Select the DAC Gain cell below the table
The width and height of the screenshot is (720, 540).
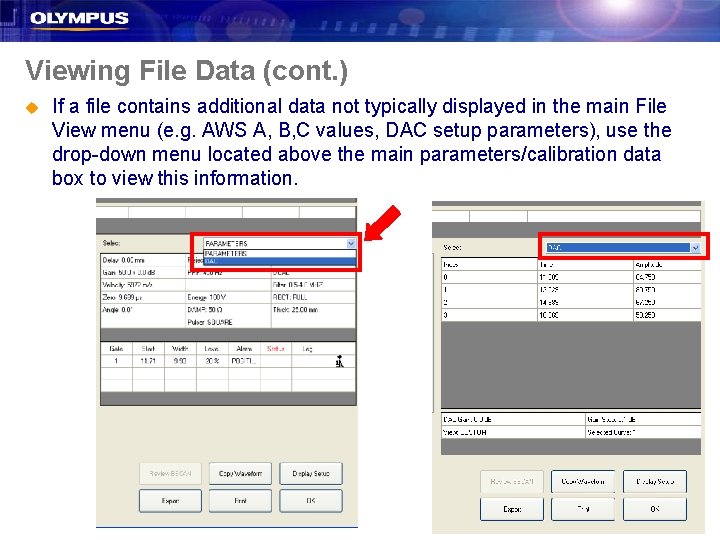[513, 419]
